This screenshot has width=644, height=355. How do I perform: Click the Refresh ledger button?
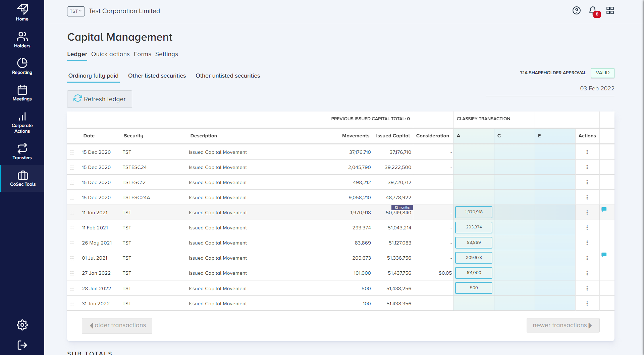(99, 99)
